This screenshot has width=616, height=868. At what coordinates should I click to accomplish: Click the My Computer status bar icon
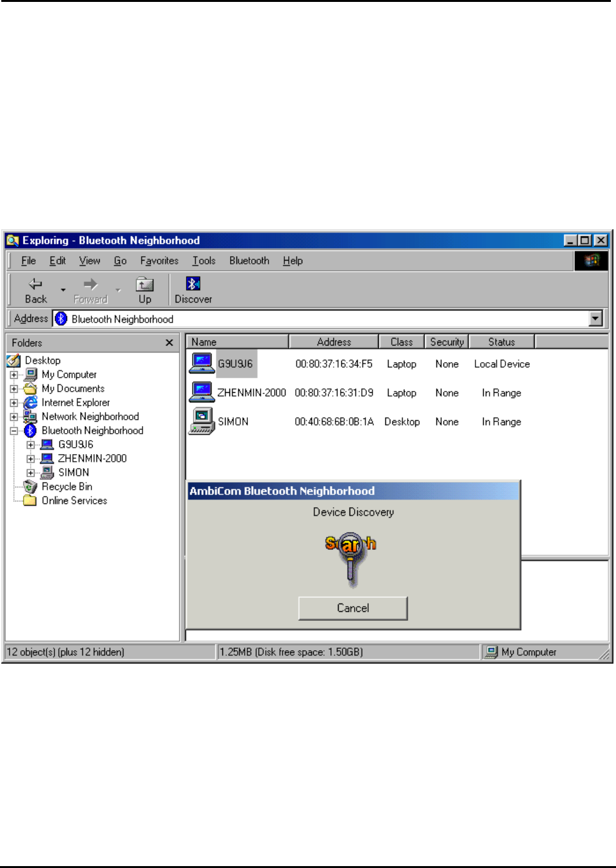pos(491,652)
